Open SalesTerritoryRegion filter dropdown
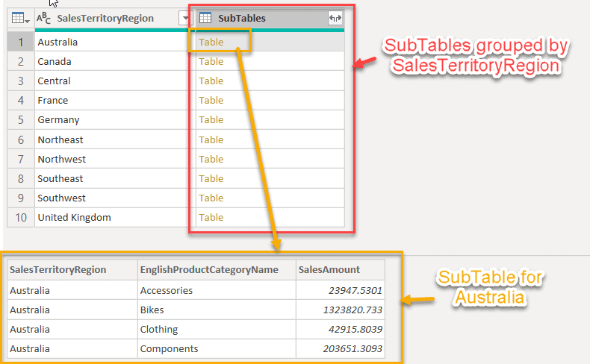This screenshot has height=364, width=590. click(x=184, y=18)
